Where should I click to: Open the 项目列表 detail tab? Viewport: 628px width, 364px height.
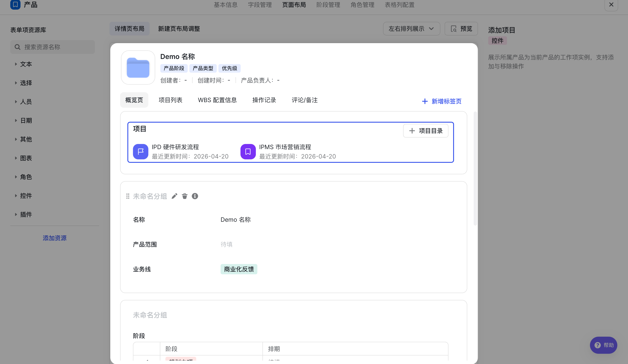click(170, 100)
